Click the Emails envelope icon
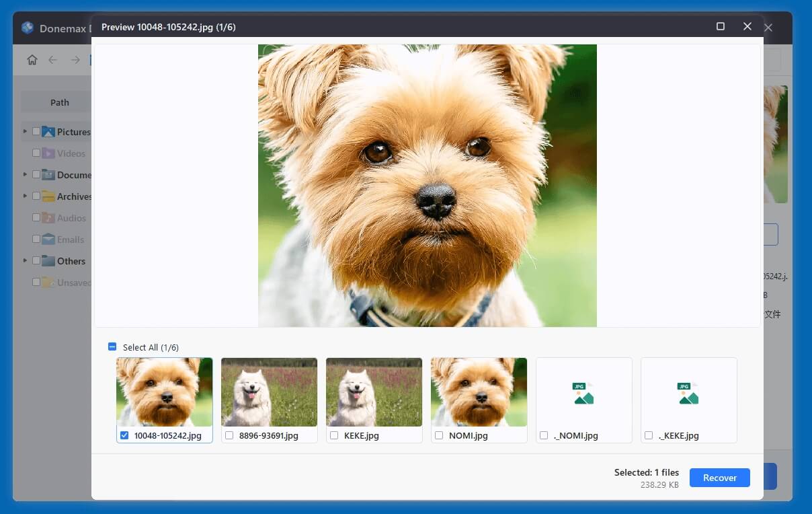812x514 pixels. pyautogui.click(x=47, y=240)
